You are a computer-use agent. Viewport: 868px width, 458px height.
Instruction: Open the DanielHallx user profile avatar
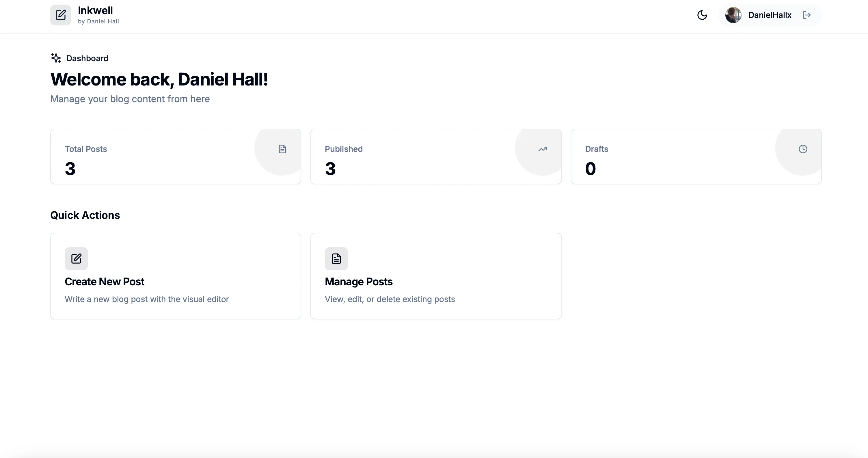point(733,15)
